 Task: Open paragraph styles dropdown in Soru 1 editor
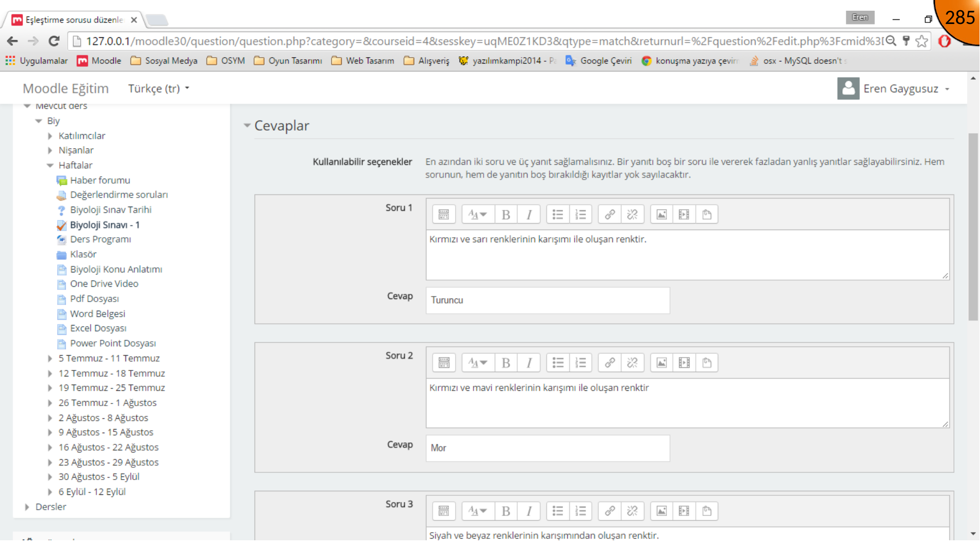click(x=478, y=215)
